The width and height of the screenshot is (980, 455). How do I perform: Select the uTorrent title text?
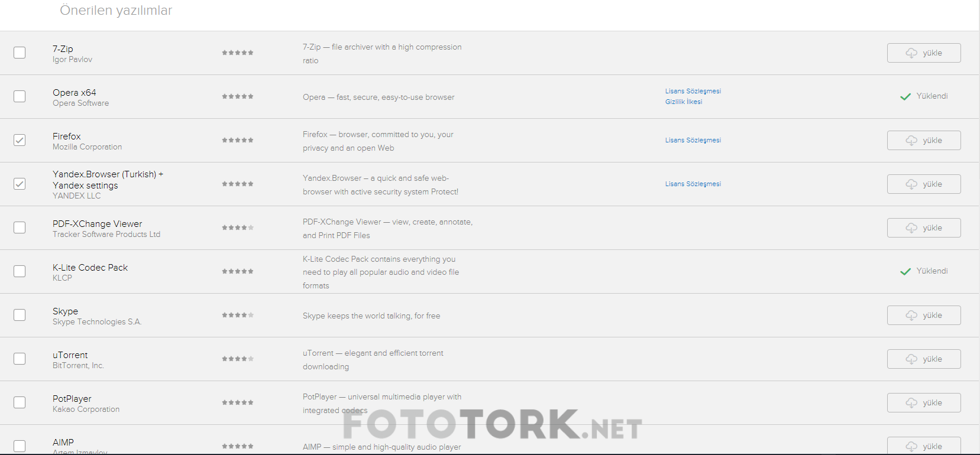tap(70, 355)
